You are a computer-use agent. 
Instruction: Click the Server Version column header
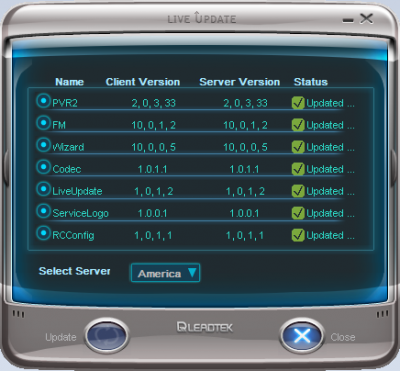click(x=239, y=82)
